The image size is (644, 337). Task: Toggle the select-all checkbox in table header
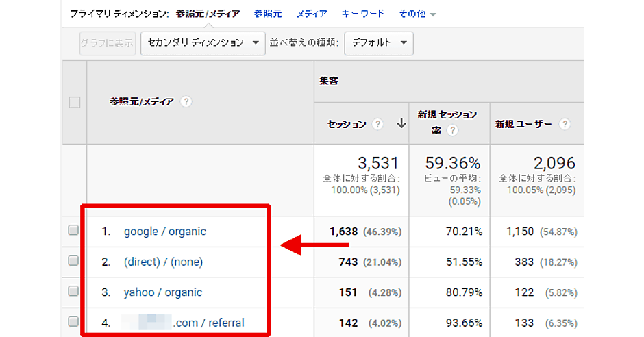point(74,102)
